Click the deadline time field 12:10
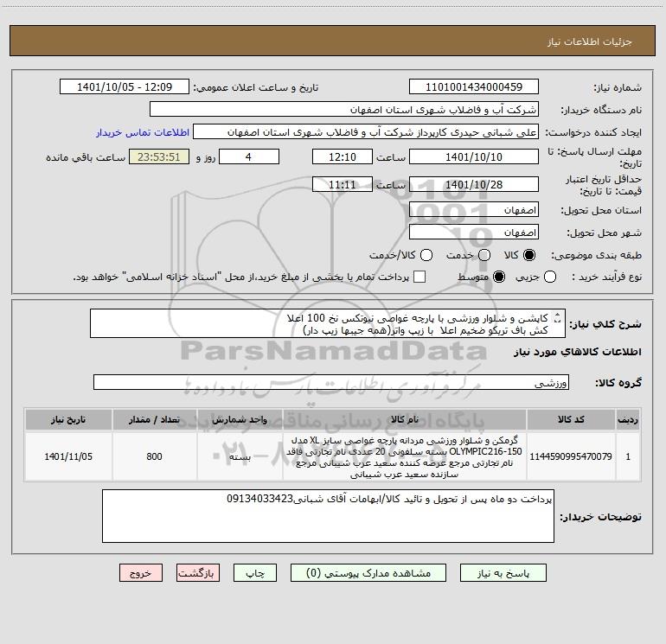This screenshot has width=666, height=644. (x=343, y=156)
